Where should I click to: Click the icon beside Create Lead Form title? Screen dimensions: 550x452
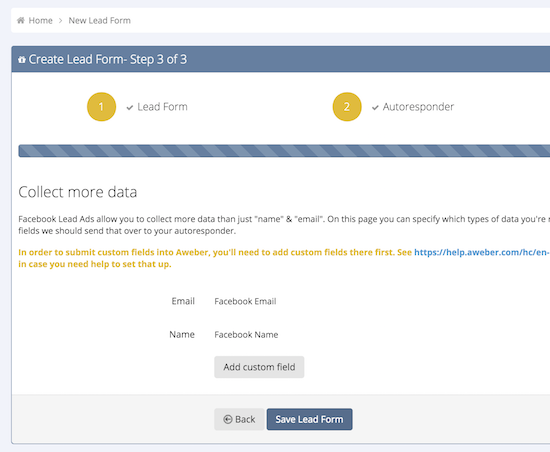[22, 60]
